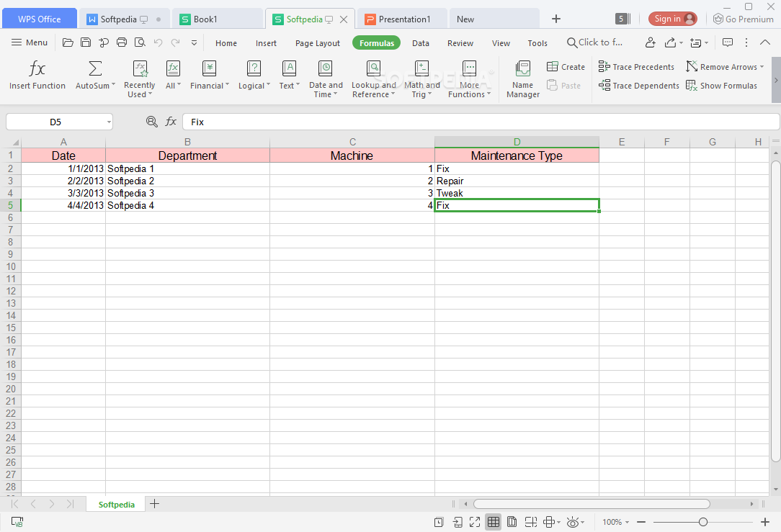Switch to Page Layout view in status bar

click(x=512, y=521)
